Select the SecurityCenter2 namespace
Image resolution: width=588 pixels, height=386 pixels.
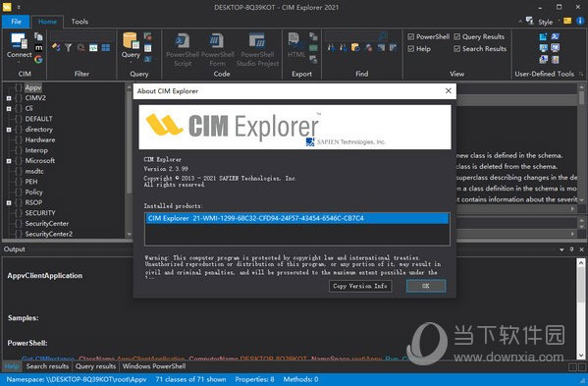[x=49, y=234]
